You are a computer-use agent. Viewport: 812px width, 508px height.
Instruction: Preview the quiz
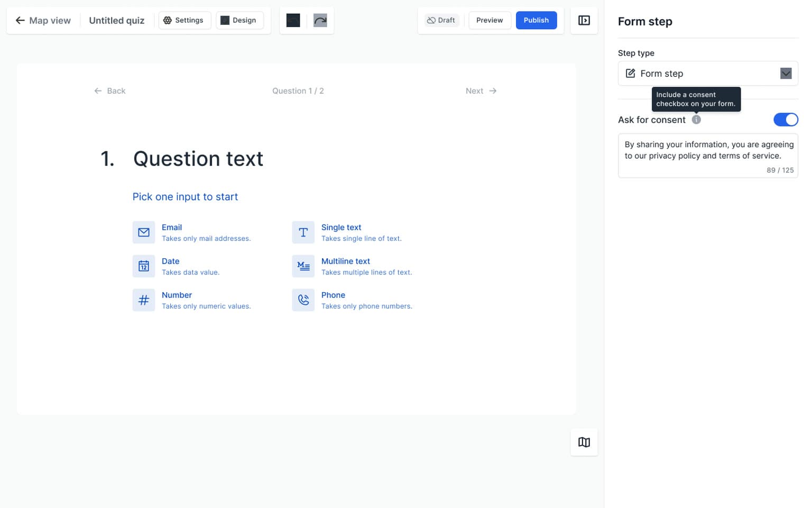490,20
